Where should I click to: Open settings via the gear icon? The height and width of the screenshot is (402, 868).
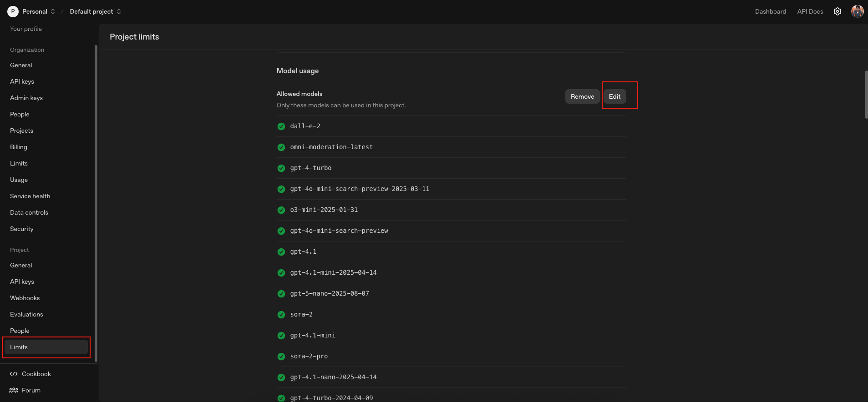coord(837,11)
